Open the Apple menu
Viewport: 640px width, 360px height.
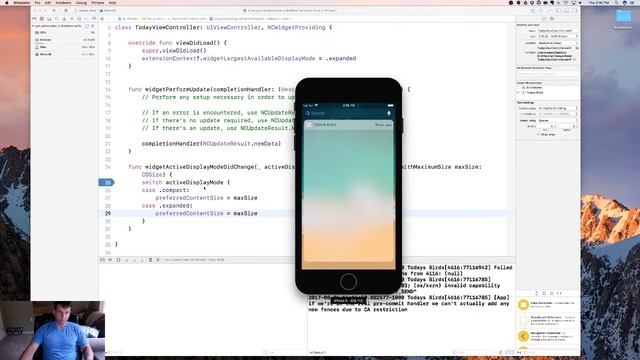tap(7, 2)
